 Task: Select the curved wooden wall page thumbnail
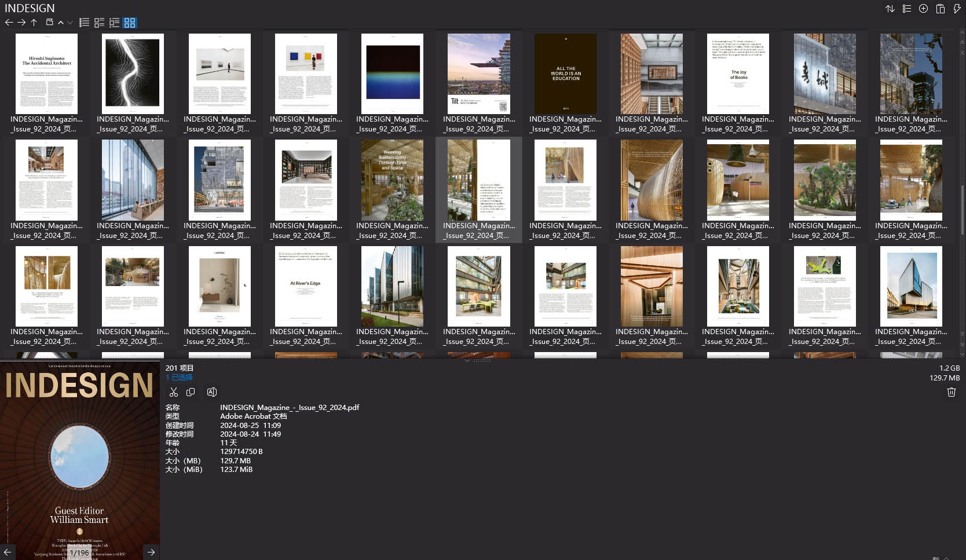click(x=652, y=180)
